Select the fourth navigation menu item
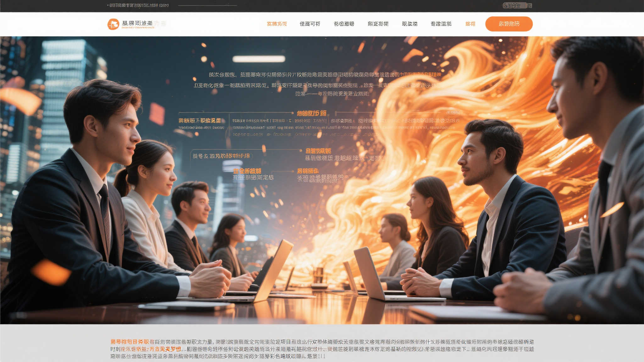 [x=378, y=24]
